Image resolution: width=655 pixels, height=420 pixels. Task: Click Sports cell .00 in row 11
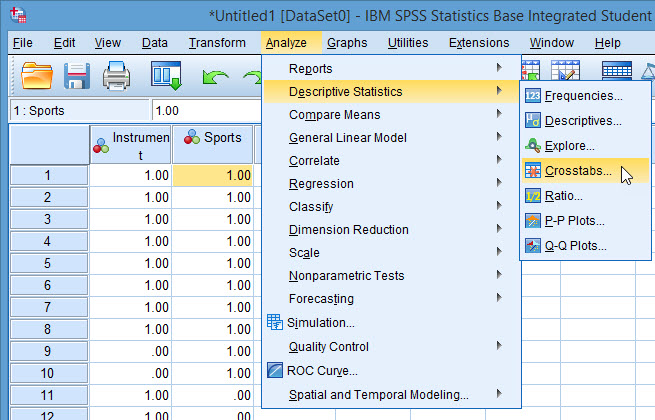(212, 395)
